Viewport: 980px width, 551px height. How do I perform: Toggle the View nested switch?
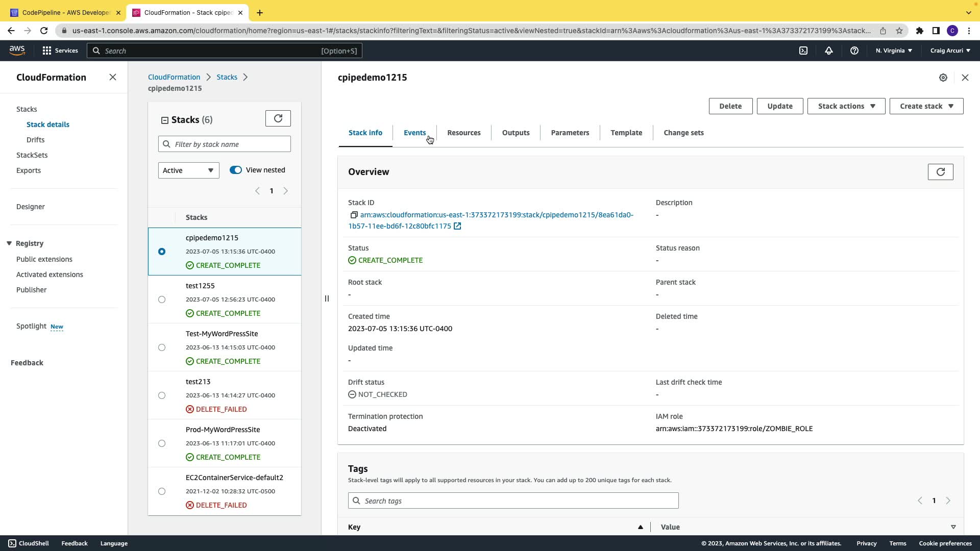click(x=236, y=170)
